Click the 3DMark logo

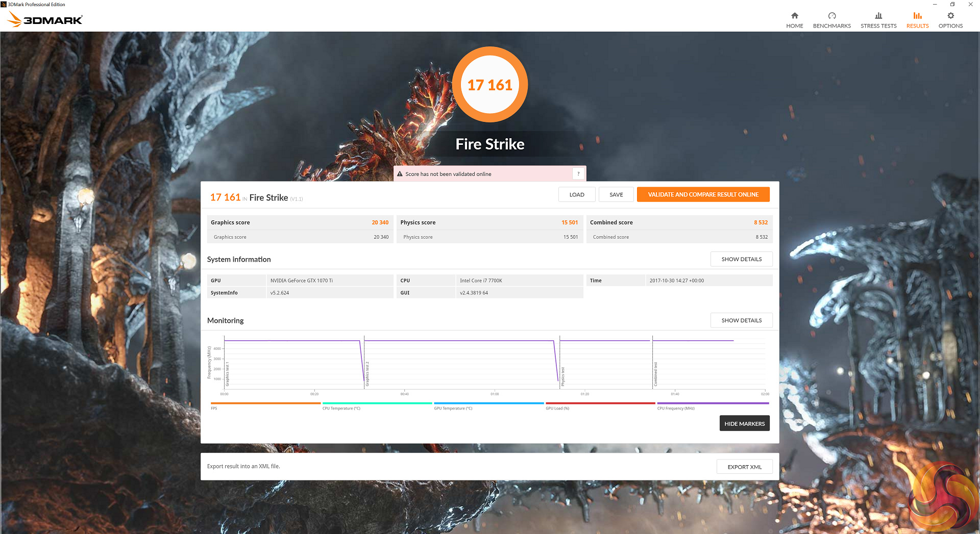point(45,19)
